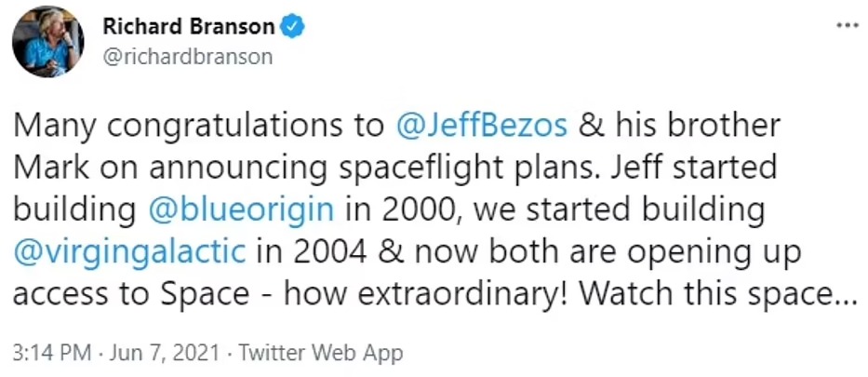Open the tweet's more options ellipsis menu

pyautogui.click(x=846, y=26)
